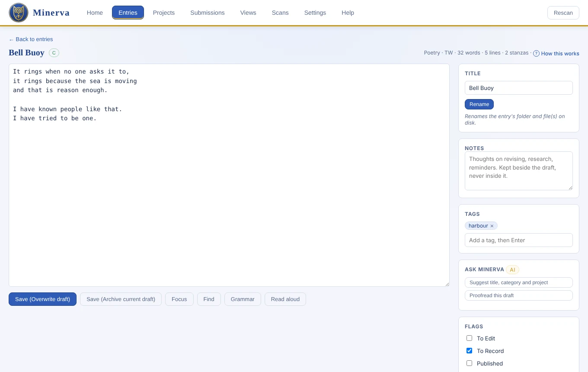This screenshot has width=588, height=372.
Task: Click into the Title input field
Action: [x=519, y=88]
